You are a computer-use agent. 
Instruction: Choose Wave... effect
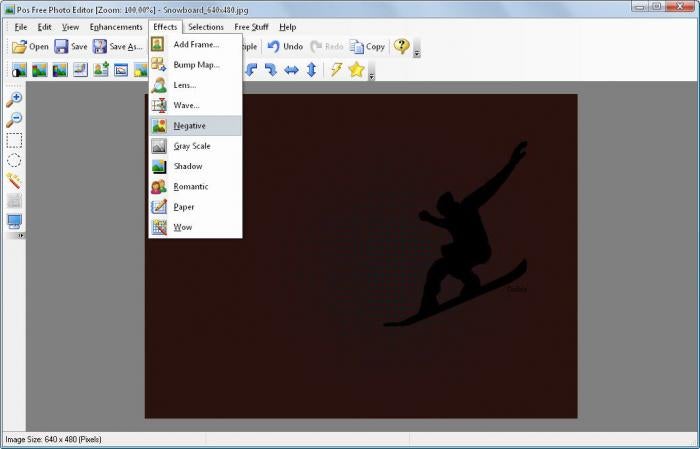196,105
